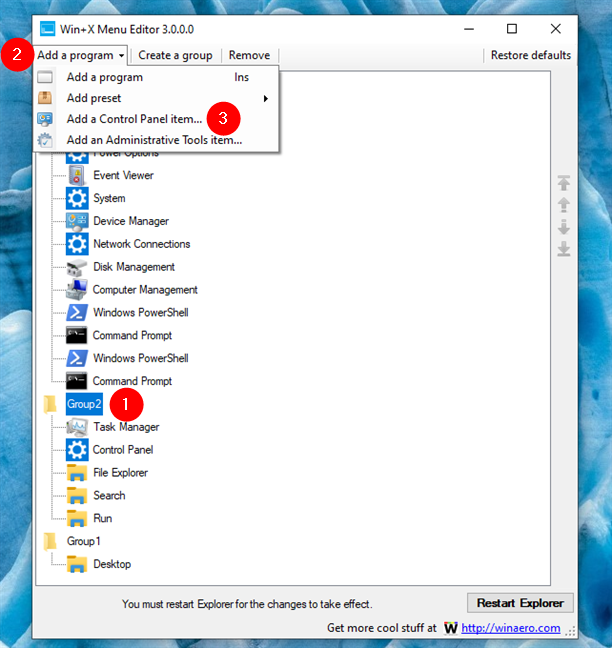The width and height of the screenshot is (612, 648).
Task: Select the Search entry
Action: pos(109,496)
